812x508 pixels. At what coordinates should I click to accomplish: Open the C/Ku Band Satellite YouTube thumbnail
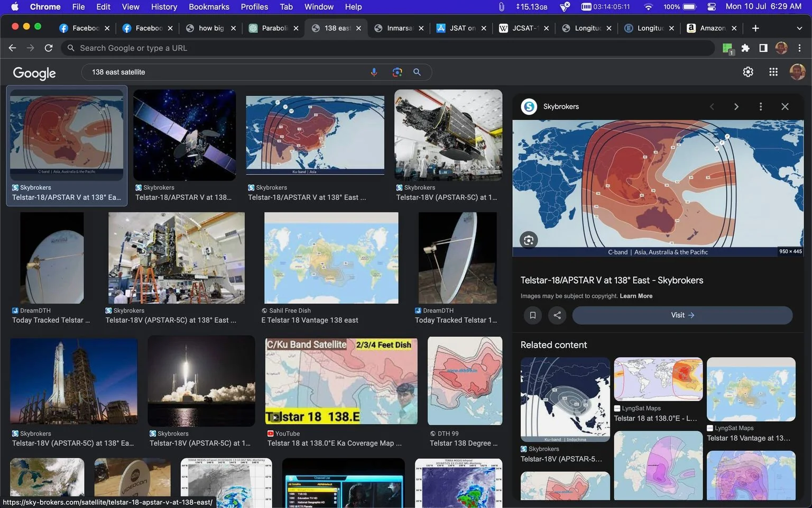(342, 381)
